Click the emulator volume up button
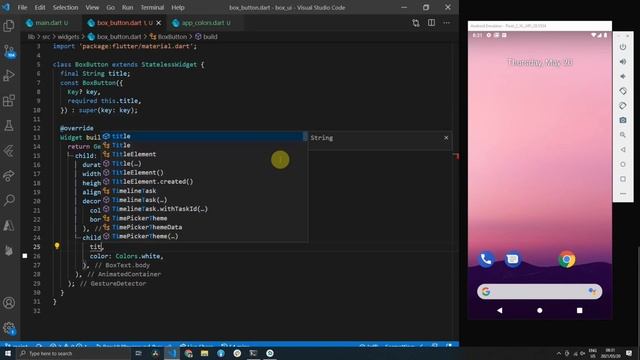 pyautogui.click(x=623, y=62)
